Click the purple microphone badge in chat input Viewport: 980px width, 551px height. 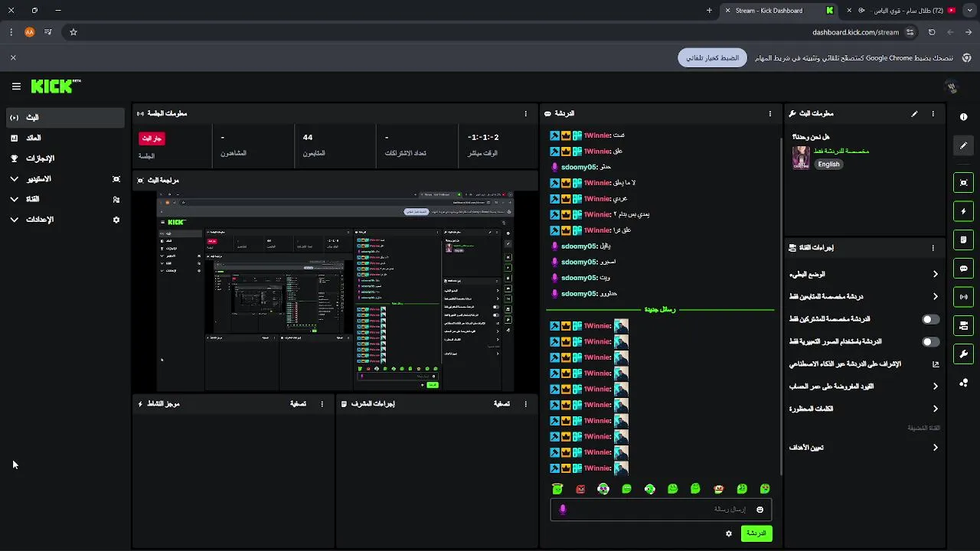tap(563, 510)
